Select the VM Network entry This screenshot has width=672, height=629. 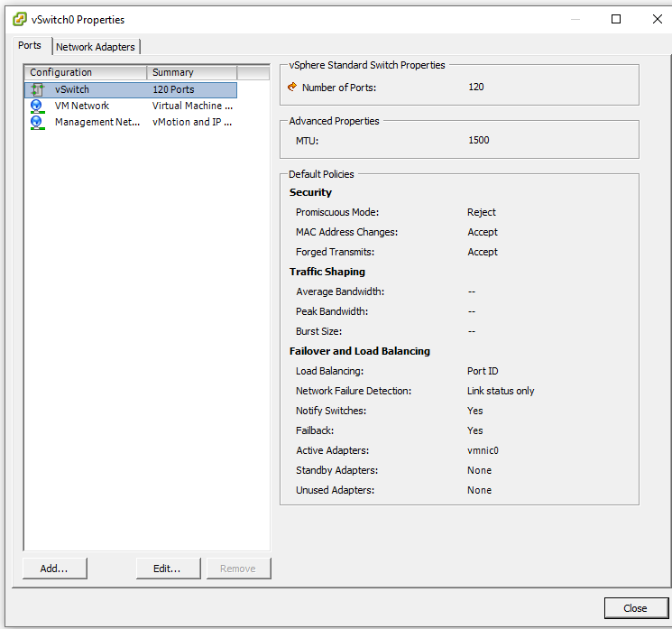coord(82,106)
